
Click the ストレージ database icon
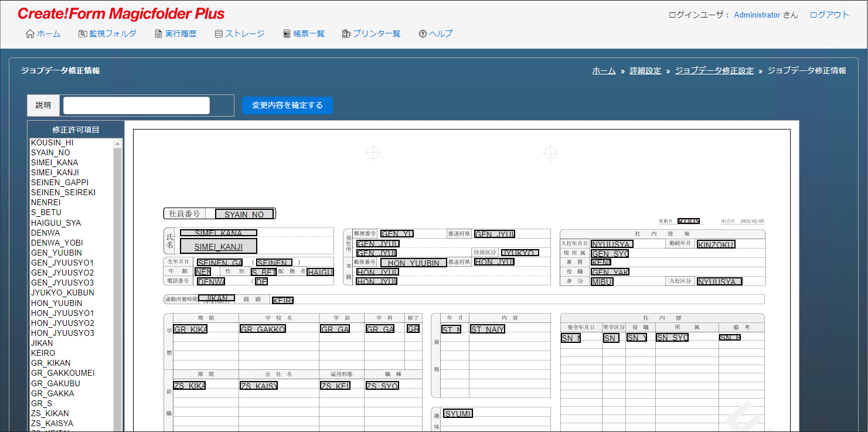click(219, 34)
